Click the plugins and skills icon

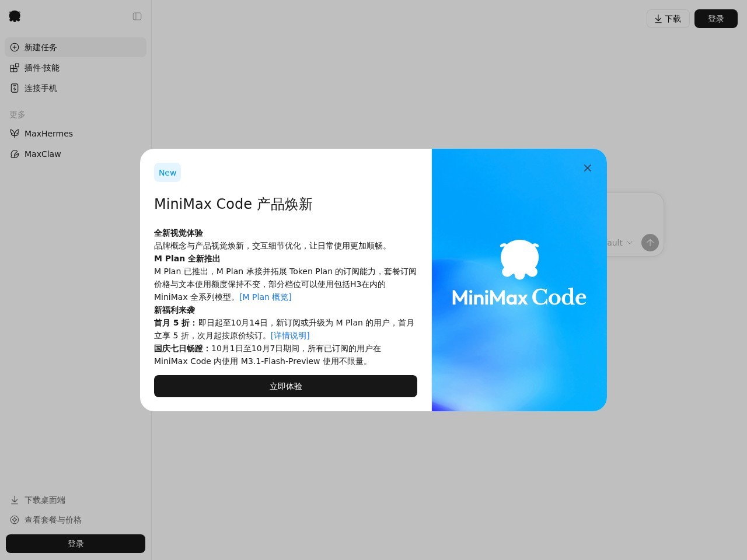click(x=15, y=68)
